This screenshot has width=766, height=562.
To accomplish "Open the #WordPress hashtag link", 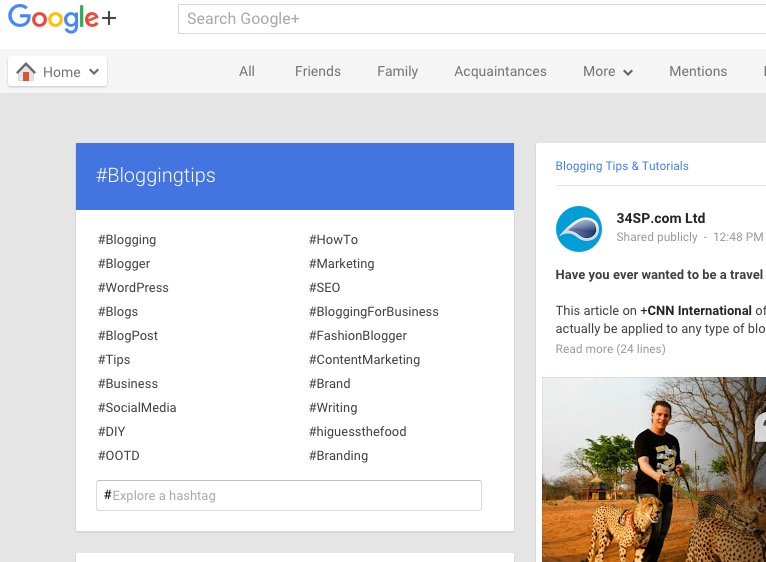I will point(133,288).
